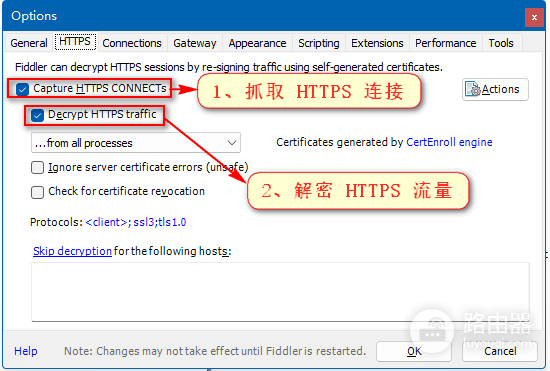Focus the skip decryption hosts text box
This screenshot has width=550, height=371.
(x=280, y=292)
